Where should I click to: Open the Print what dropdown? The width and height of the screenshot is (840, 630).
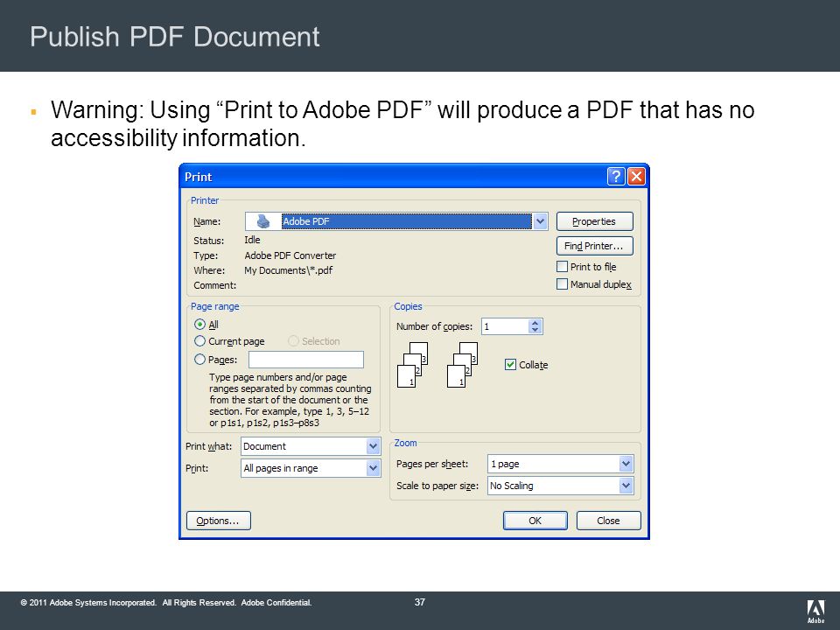(373, 446)
